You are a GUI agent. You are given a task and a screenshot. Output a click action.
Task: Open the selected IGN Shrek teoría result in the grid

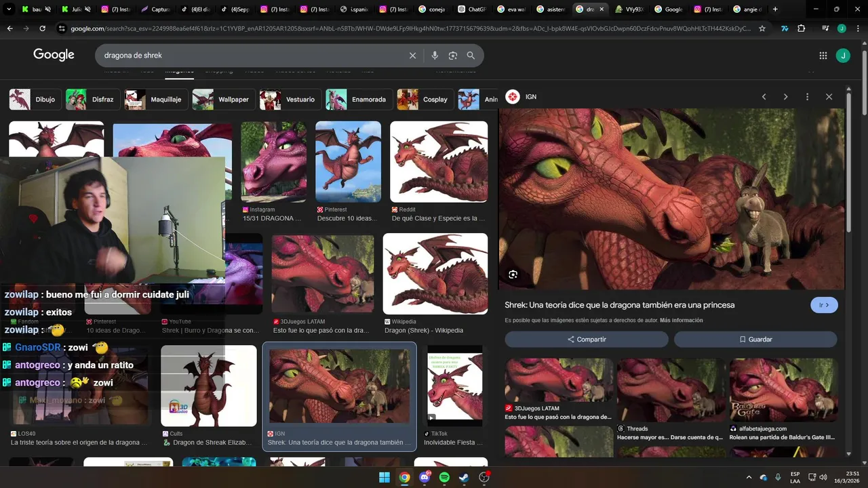pyautogui.click(x=339, y=396)
